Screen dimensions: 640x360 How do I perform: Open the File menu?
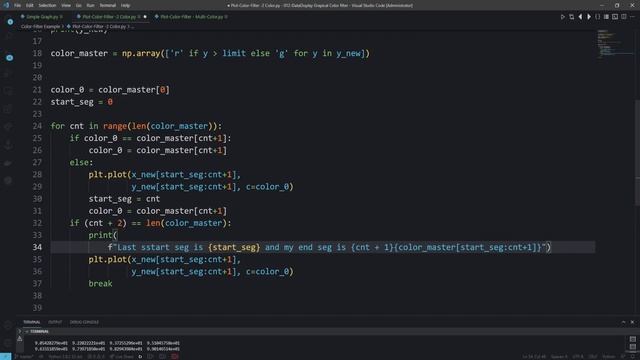pos(17,5)
